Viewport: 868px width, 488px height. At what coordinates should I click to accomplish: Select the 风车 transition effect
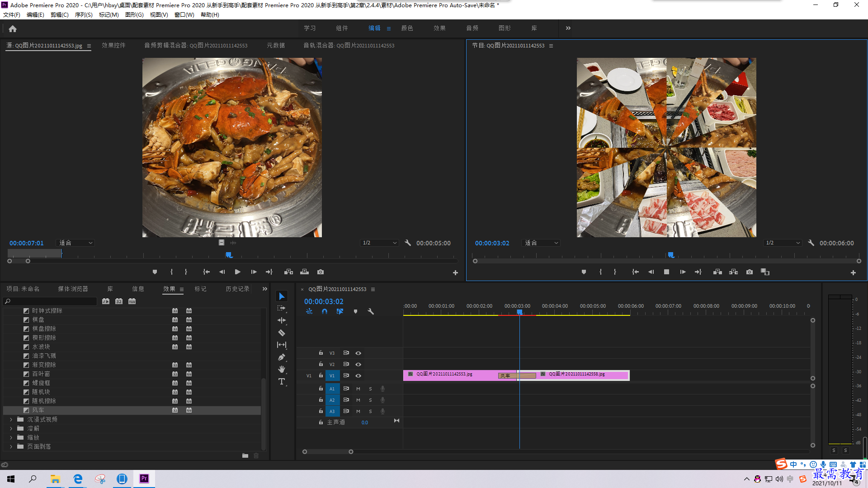38,410
